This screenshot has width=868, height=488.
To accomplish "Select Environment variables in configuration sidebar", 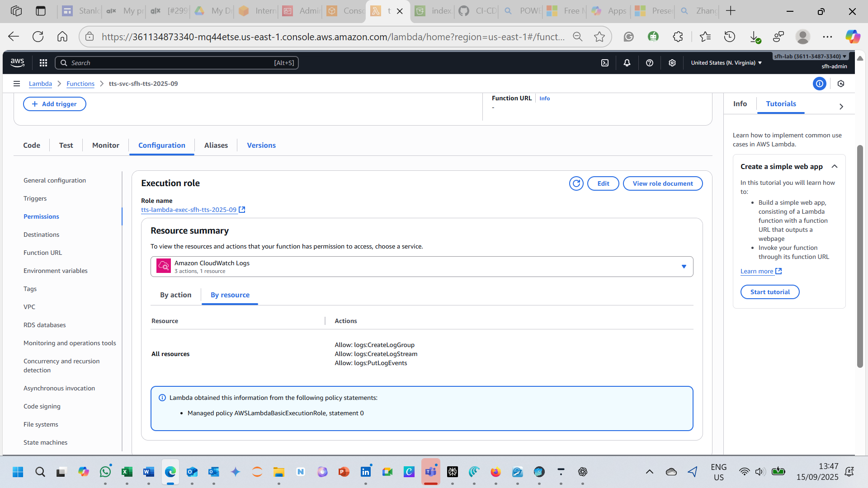I will [x=56, y=271].
